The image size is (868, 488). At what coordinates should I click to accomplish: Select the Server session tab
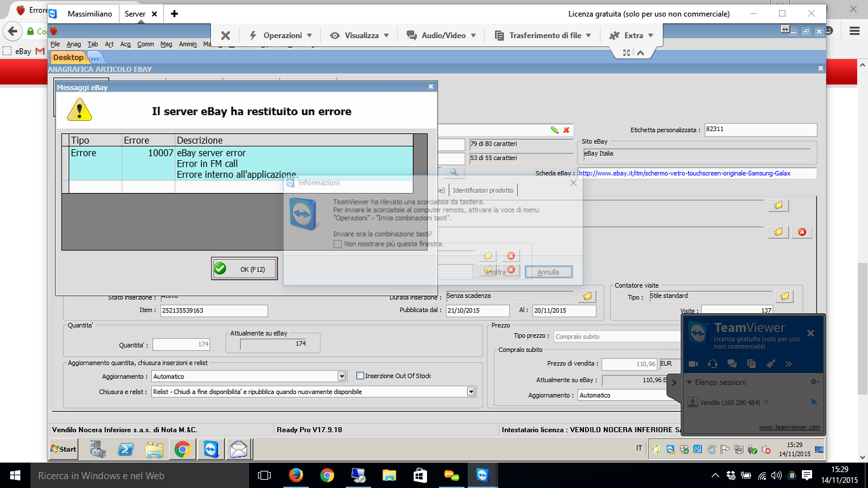135,14
